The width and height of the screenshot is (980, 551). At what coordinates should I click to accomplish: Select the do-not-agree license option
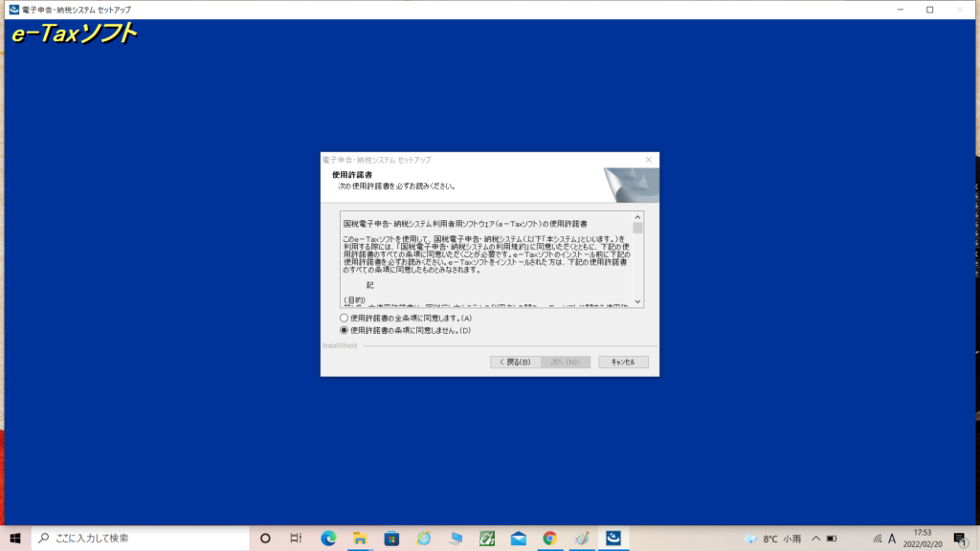coord(344,330)
